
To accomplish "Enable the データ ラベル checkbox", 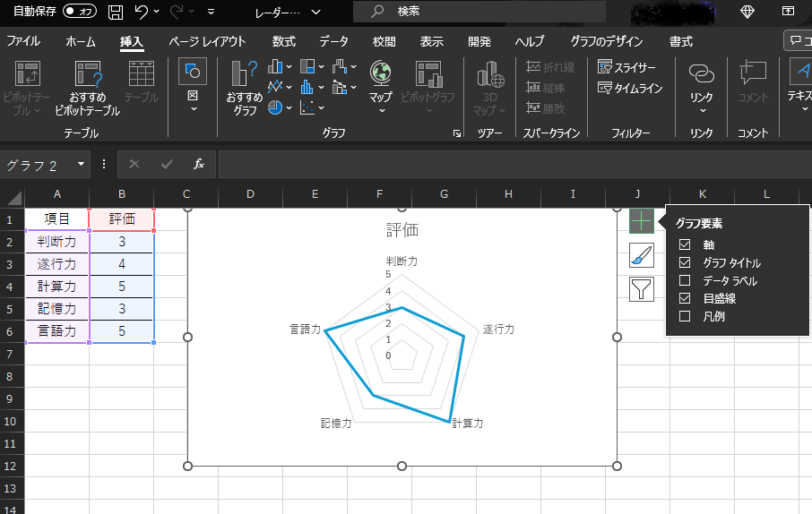I will (685, 280).
